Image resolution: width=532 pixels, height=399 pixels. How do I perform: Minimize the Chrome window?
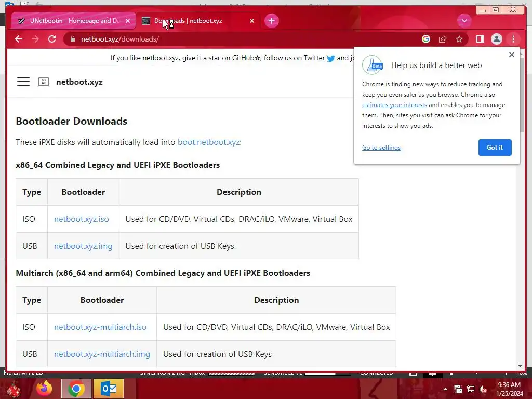coord(483,10)
